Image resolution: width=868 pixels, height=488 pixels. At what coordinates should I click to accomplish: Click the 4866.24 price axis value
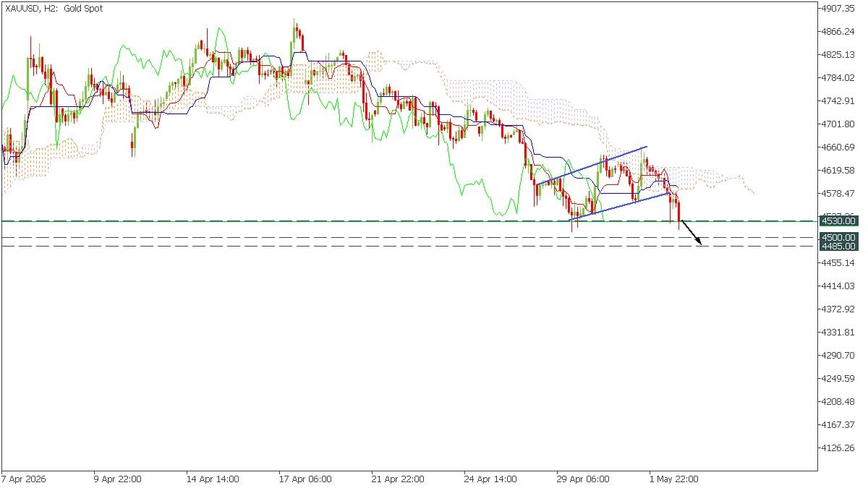pyautogui.click(x=839, y=32)
